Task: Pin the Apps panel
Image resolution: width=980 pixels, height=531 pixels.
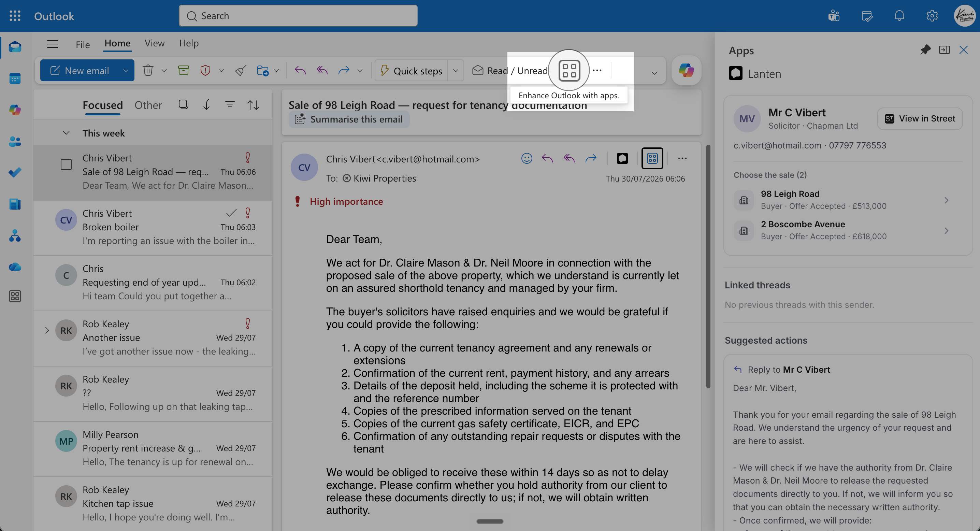Action: tap(925, 50)
